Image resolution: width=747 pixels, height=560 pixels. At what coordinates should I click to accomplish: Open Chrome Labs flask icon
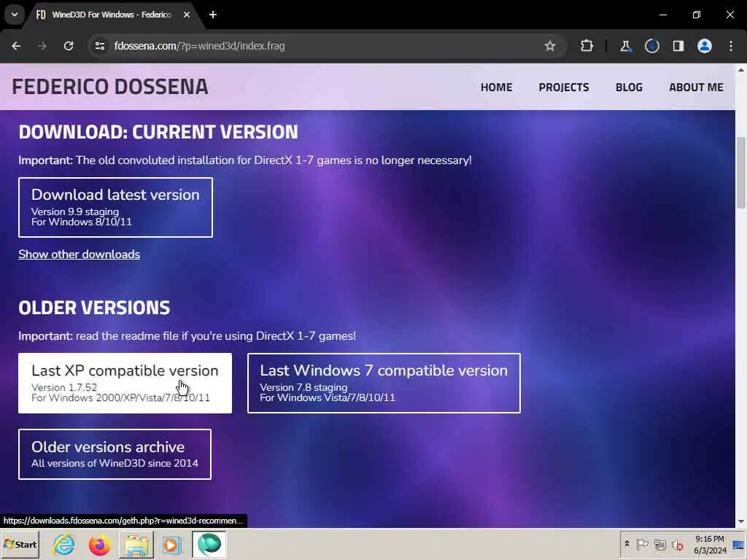pyautogui.click(x=625, y=46)
